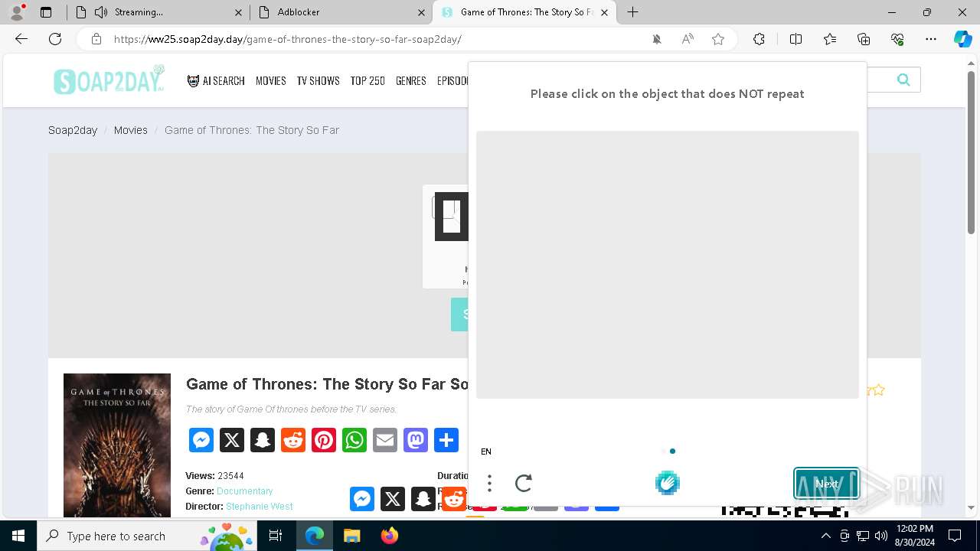Screen dimensions: 980x551
Task: Launch Copilot sidebar
Action: 963,39
